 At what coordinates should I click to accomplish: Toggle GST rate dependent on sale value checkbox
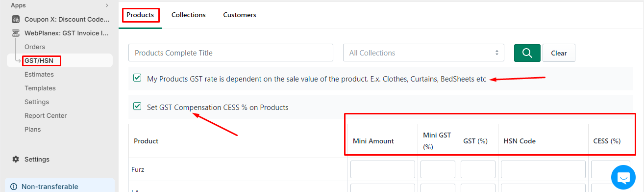[137, 78]
